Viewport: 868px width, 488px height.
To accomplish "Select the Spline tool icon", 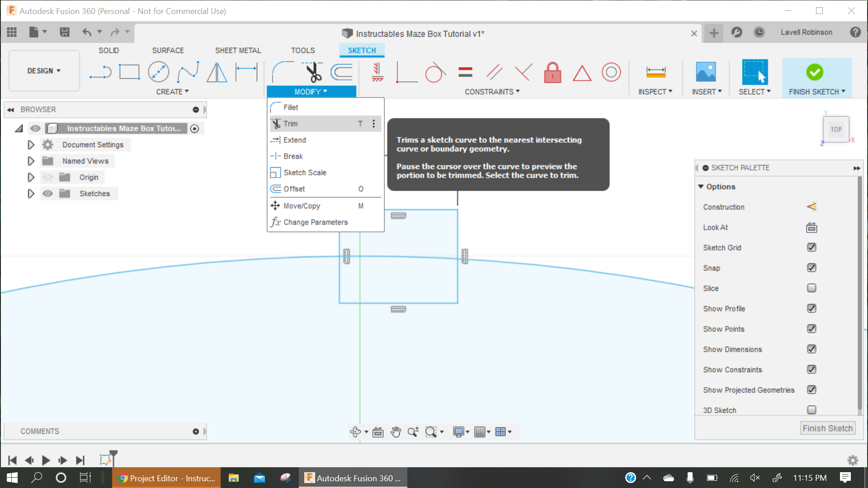I will [188, 72].
